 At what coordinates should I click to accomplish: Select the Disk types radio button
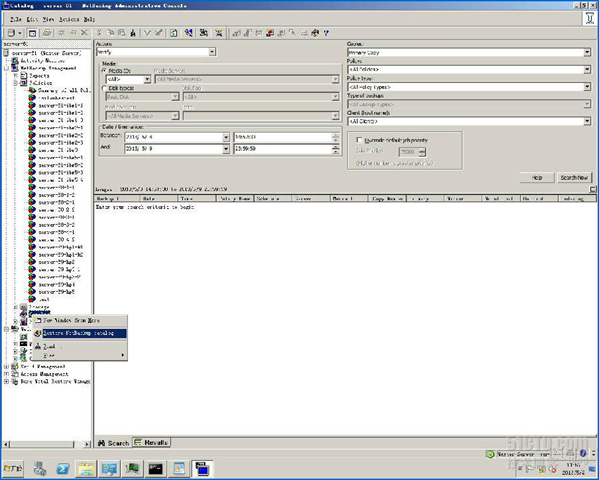click(104, 88)
